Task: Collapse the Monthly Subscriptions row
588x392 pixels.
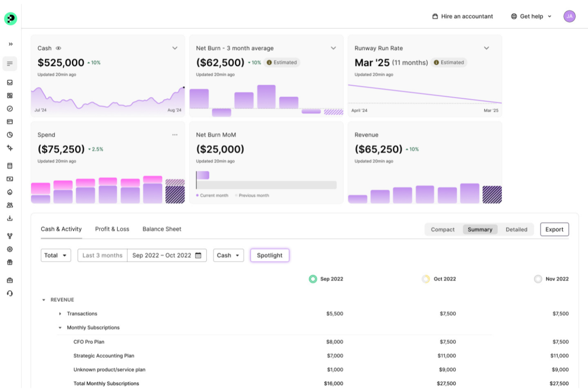Action: coord(60,328)
